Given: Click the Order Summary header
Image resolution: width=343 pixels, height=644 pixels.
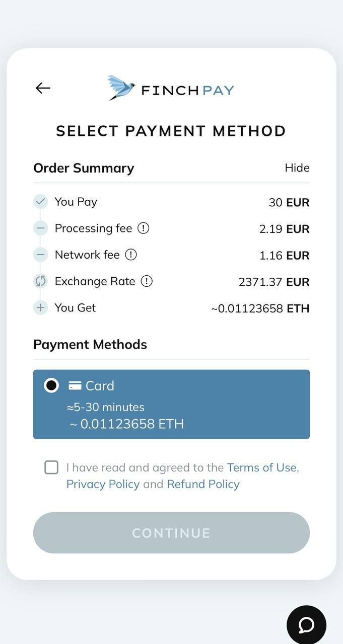Looking at the screenshot, I should [84, 168].
